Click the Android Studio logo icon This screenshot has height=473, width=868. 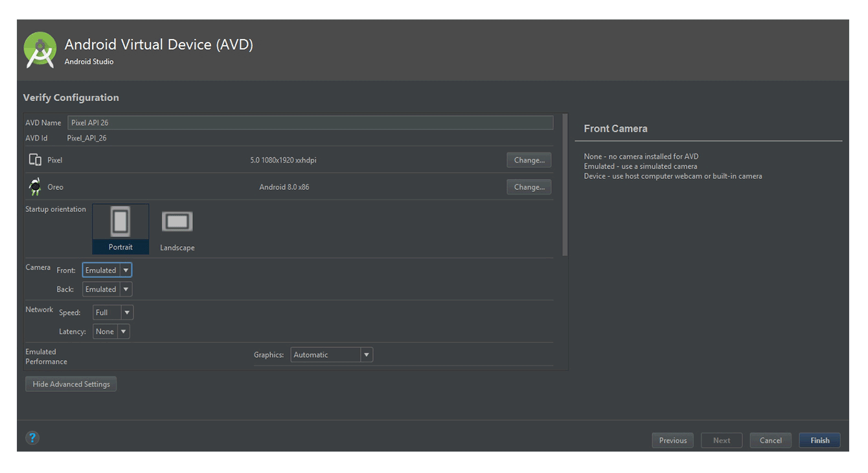pyautogui.click(x=40, y=51)
